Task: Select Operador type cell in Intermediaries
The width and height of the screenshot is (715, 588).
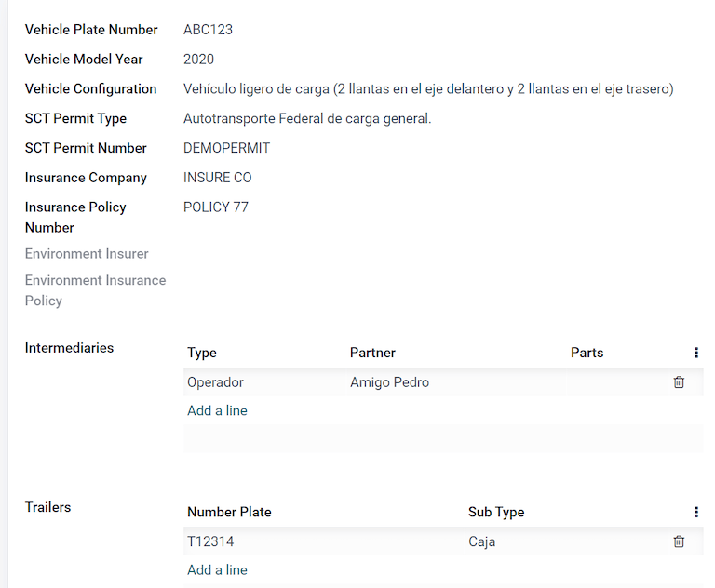Action: point(261,382)
